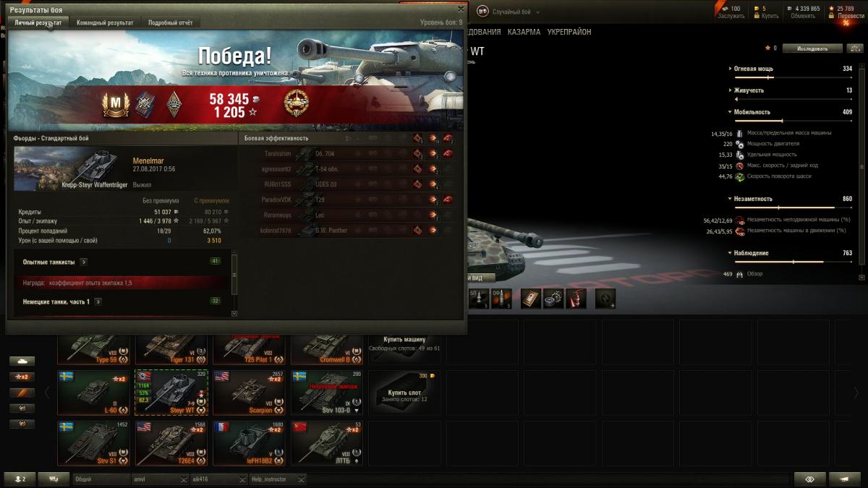Click player name "kolonist7878" in efficiency list
The height and width of the screenshot is (488, 868).
tap(276, 230)
